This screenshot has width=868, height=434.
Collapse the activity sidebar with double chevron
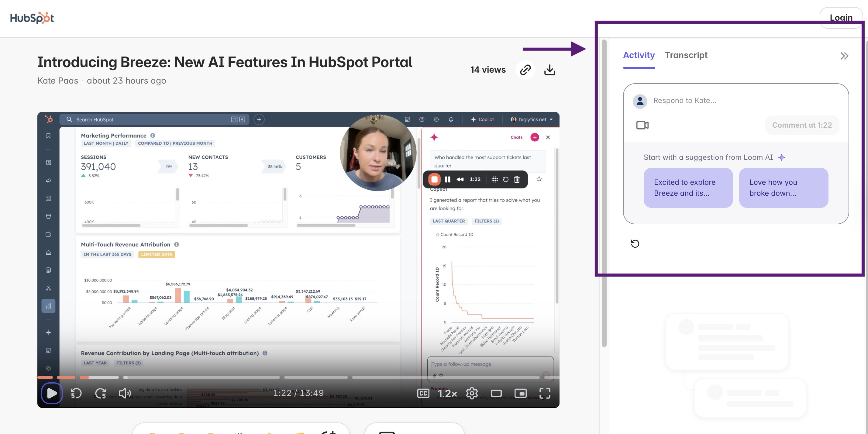[844, 56]
